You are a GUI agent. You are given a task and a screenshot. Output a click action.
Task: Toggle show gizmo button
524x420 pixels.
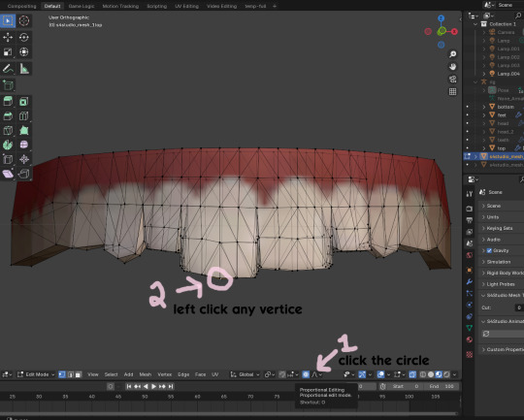click(x=362, y=374)
